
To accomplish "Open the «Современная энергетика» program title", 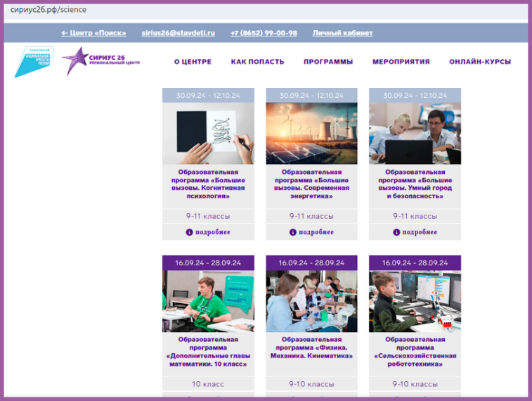I will pos(311,184).
